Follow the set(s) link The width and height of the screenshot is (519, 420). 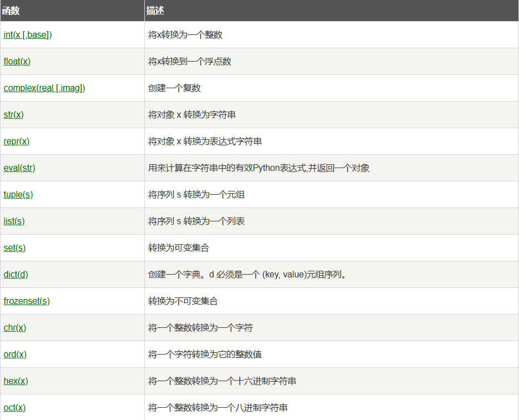[x=14, y=248]
